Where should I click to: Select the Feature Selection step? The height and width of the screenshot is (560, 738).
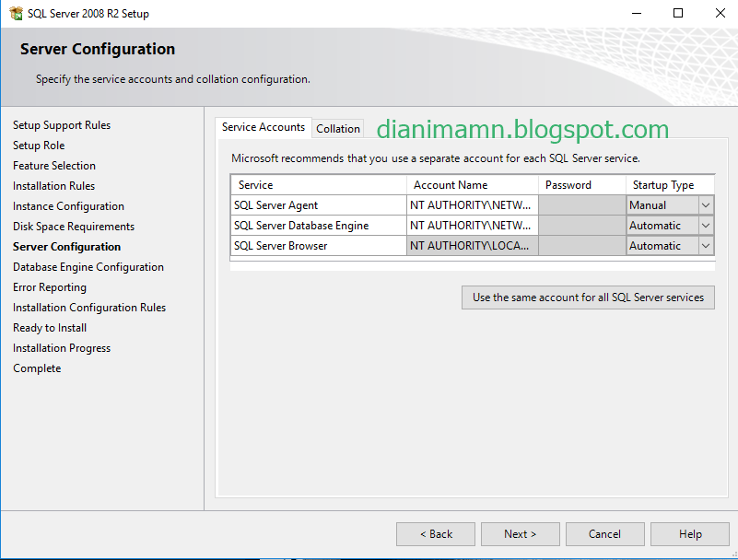point(54,165)
